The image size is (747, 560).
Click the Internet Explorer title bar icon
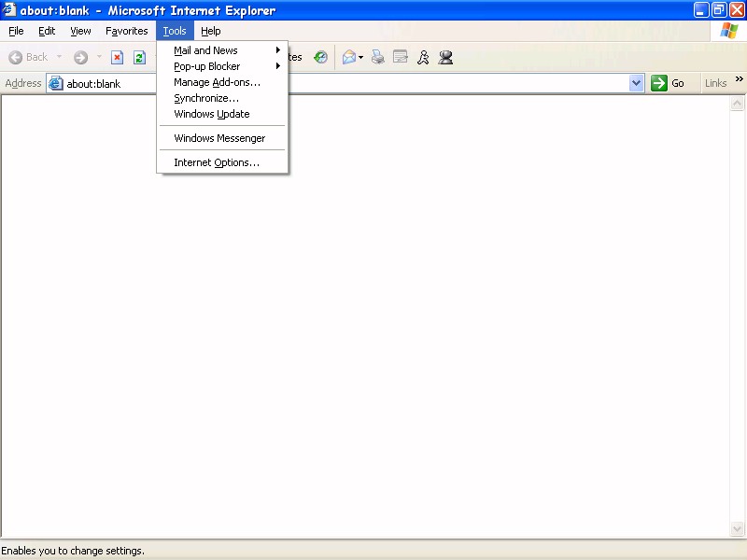coord(9,10)
